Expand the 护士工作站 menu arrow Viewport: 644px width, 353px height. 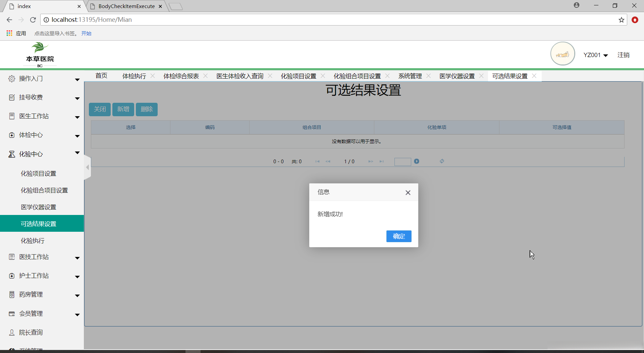(77, 277)
